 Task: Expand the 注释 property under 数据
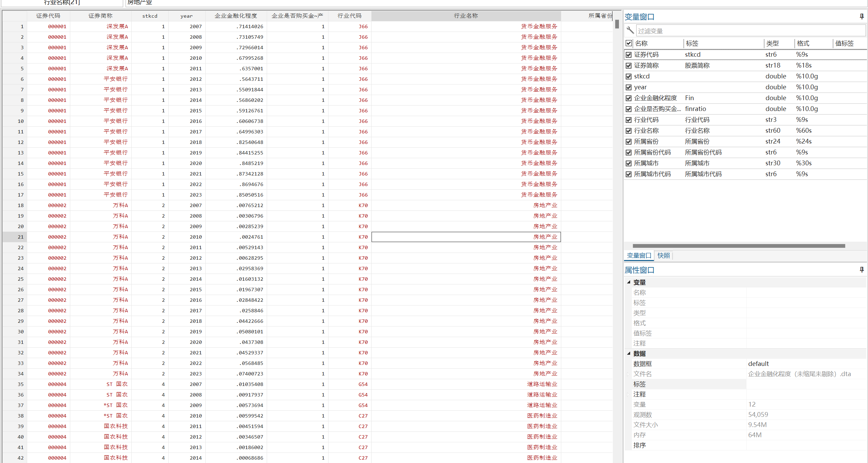[x=628, y=394]
